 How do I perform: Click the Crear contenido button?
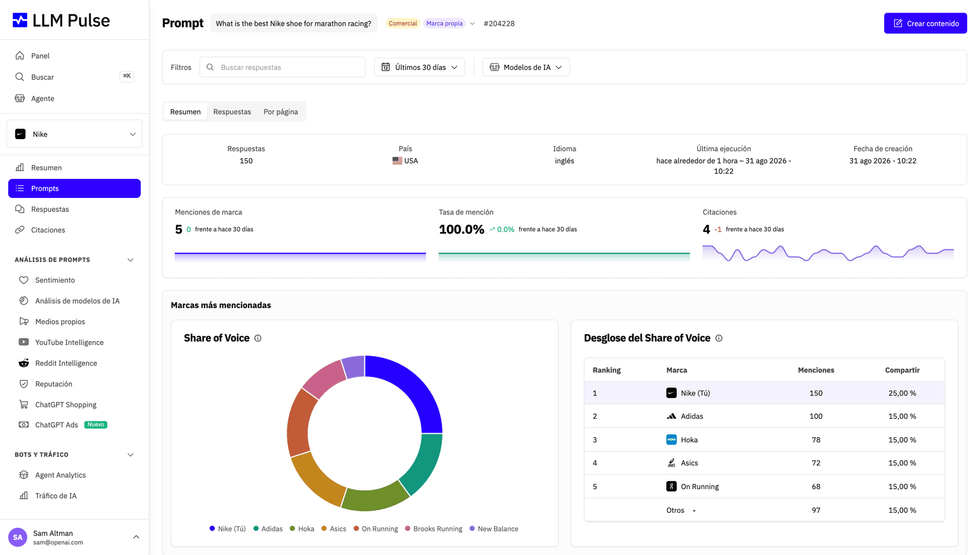coord(925,23)
